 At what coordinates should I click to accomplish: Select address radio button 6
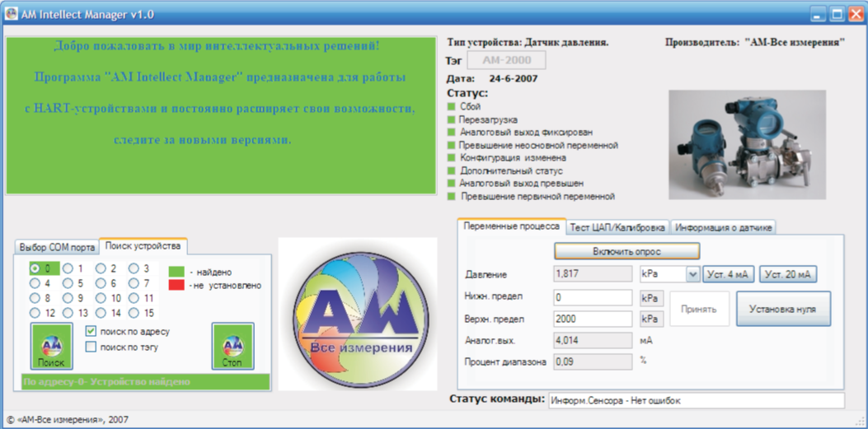101,283
